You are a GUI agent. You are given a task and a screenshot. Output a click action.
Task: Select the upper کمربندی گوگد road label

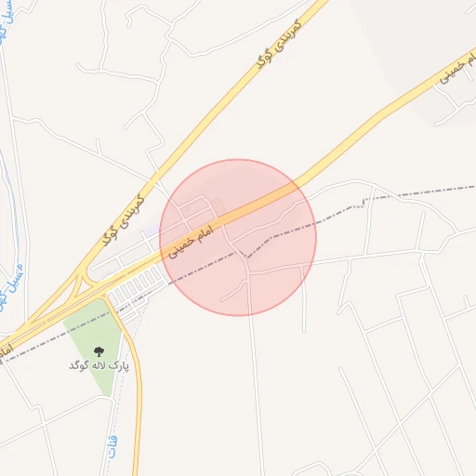click(x=279, y=44)
